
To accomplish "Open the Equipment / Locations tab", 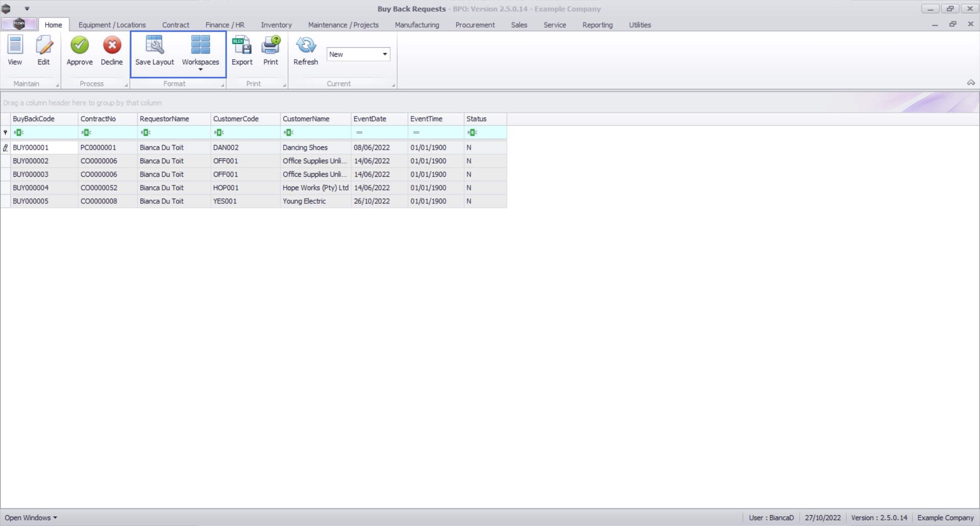I will pos(112,25).
